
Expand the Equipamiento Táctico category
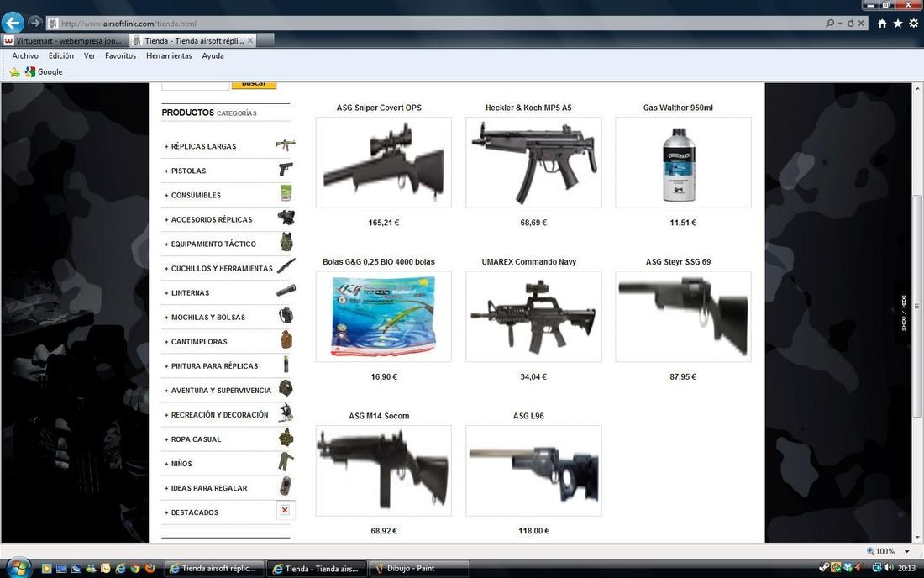tap(210, 244)
